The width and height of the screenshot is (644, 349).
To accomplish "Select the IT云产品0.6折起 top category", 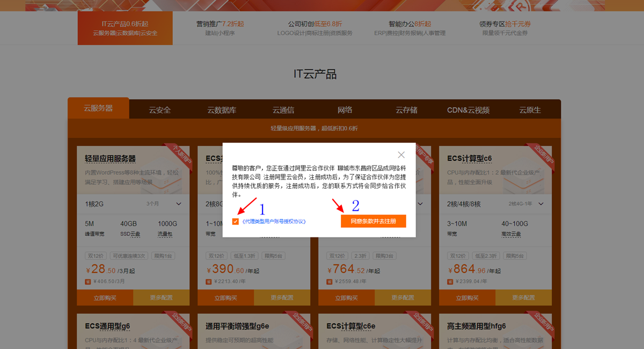I will 125,28.
